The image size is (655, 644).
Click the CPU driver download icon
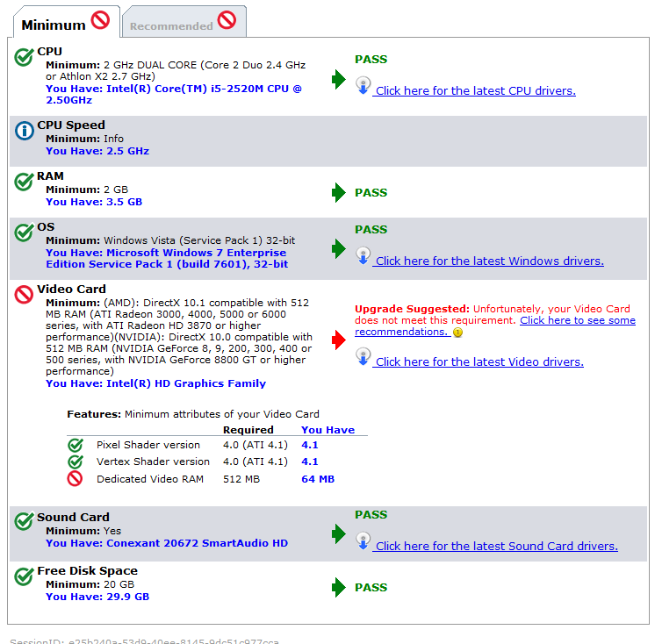coord(363,86)
